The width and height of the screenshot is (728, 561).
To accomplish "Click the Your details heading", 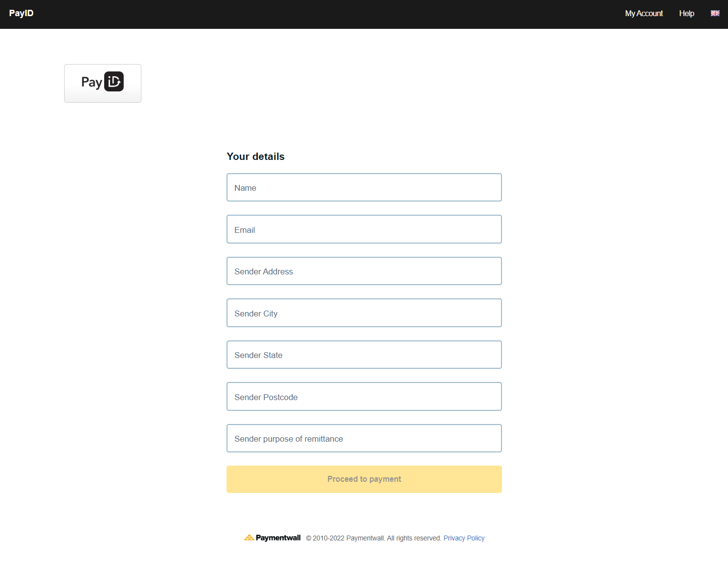I will tap(255, 156).
